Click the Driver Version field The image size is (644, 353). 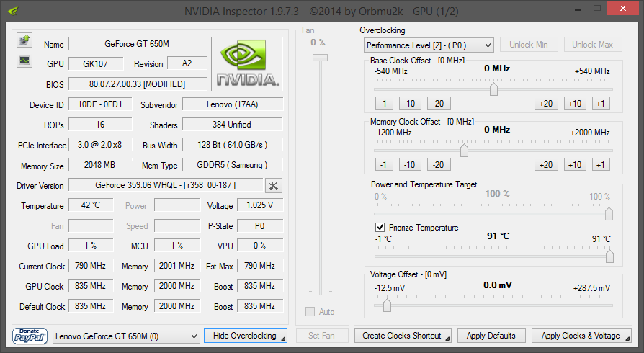coord(166,185)
